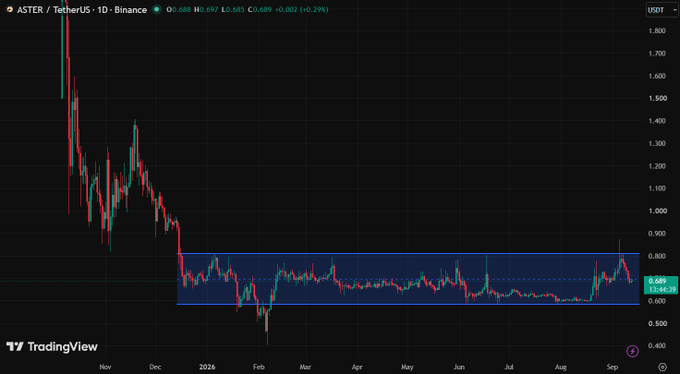
Task: Click the Feb time axis label
Action: [258, 367]
